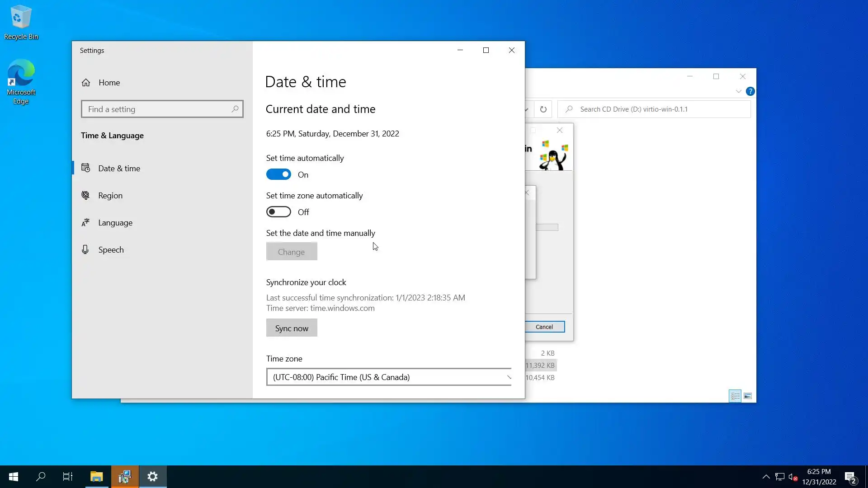Open the Region settings page
Viewport: 868px width, 488px height.
pyautogui.click(x=110, y=196)
